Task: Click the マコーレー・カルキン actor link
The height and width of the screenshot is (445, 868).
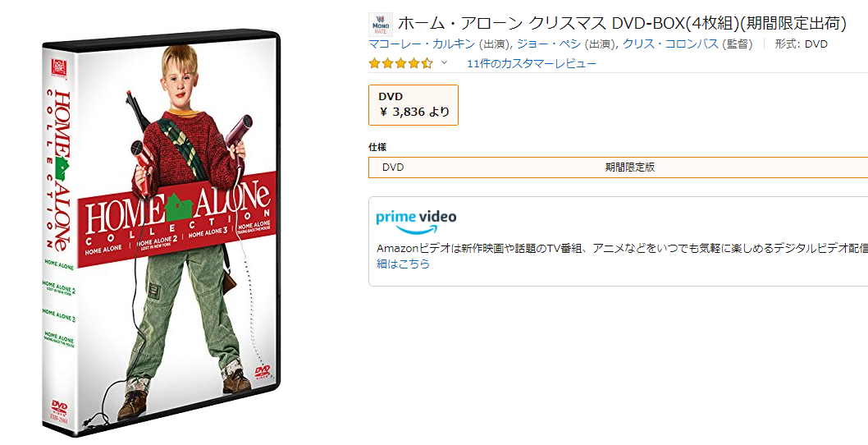Action: pos(422,44)
